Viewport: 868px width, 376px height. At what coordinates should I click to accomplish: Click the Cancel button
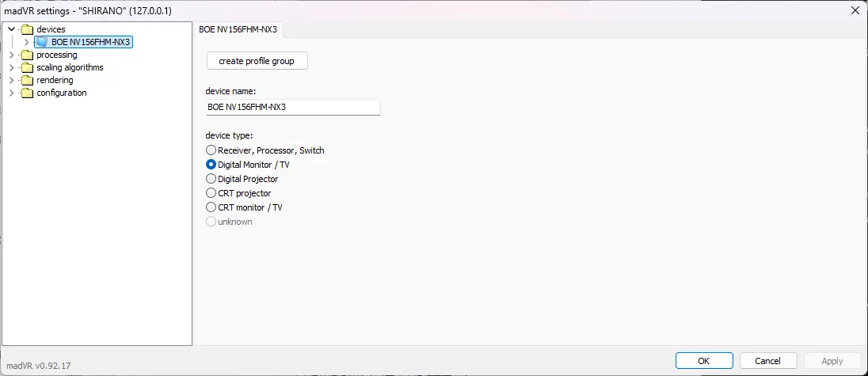767,361
